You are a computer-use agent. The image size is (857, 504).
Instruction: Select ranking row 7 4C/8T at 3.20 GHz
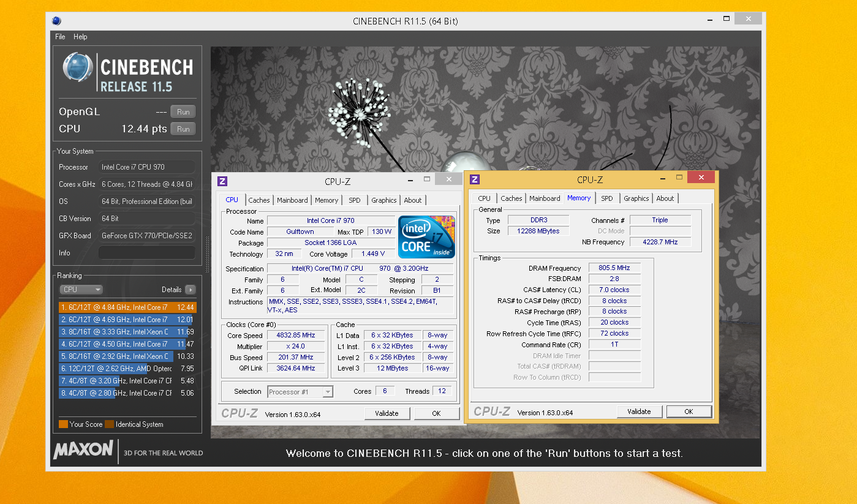coord(127,381)
